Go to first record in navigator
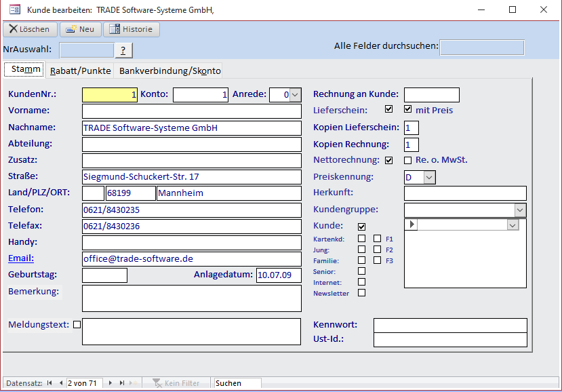This screenshot has width=562, height=392. coord(49,383)
